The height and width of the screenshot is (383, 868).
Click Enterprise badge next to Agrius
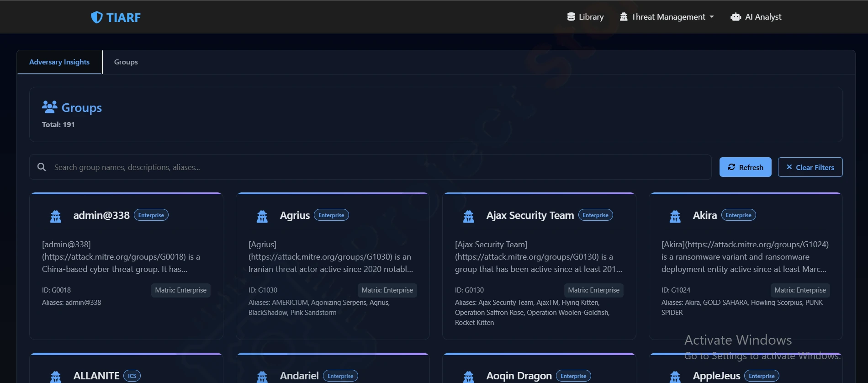331,215
